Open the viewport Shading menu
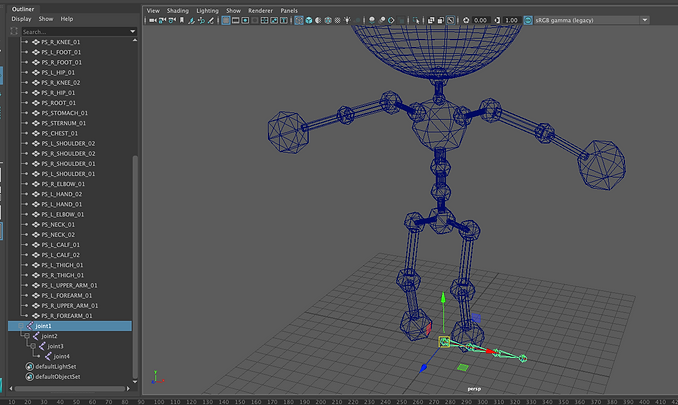 178,10
